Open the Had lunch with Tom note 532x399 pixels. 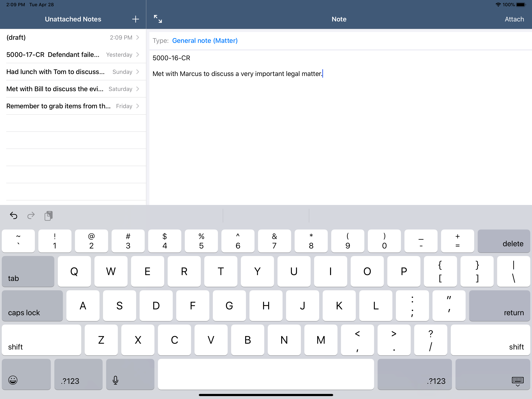click(73, 72)
